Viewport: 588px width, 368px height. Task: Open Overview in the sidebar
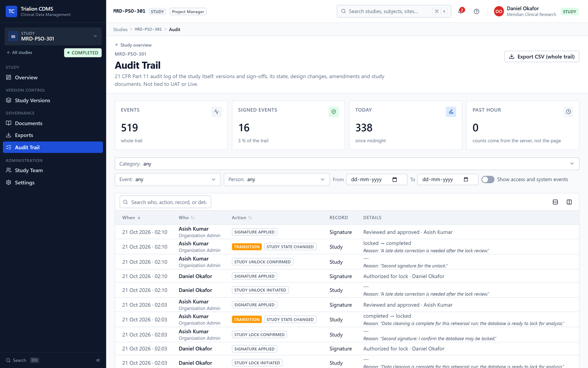[x=53, y=78]
